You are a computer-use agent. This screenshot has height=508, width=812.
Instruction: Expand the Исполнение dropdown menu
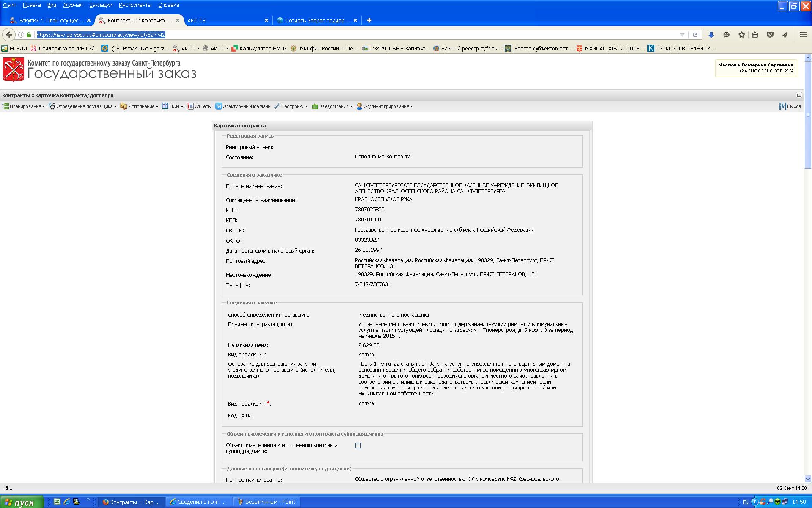[140, 106]
